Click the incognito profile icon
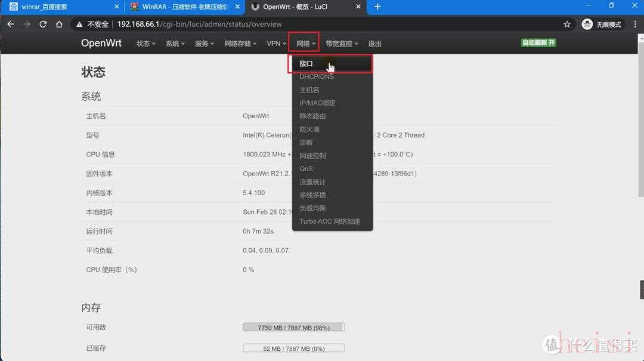 (587, 24)
